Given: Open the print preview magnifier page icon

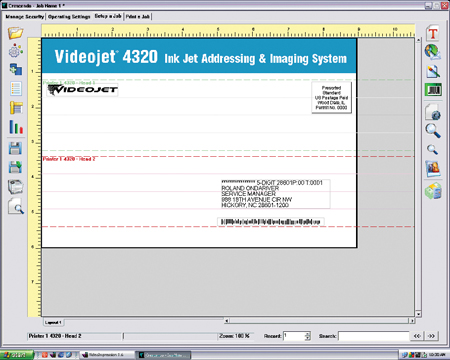Looking at the screenshot, I should [16, 206].
